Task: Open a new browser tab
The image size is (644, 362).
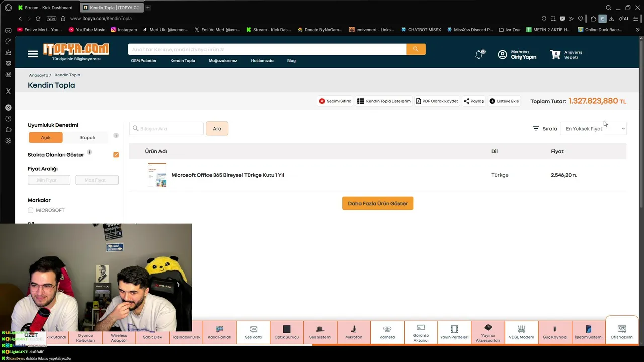Action: pos(148,8)
